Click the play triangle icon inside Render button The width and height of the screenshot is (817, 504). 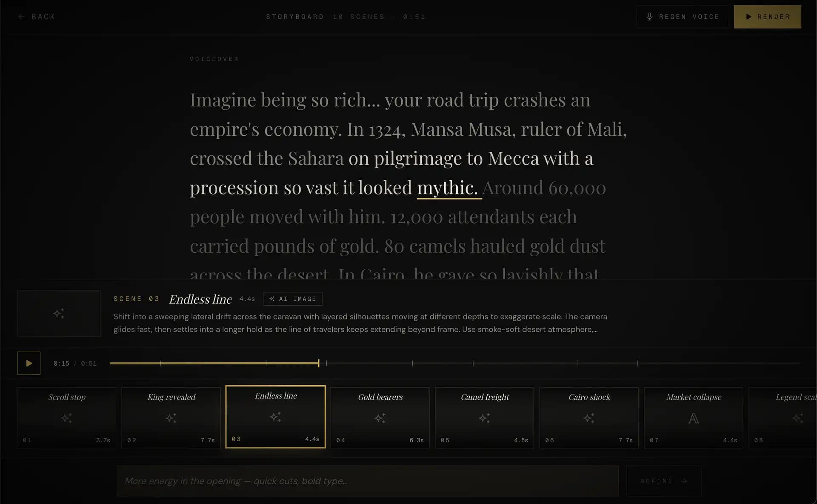[749, 17]
